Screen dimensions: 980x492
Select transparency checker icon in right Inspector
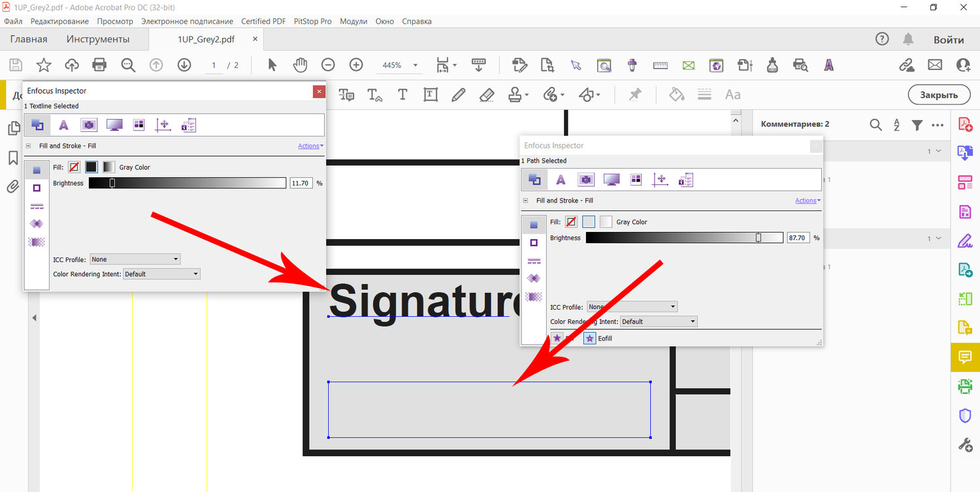534,297
